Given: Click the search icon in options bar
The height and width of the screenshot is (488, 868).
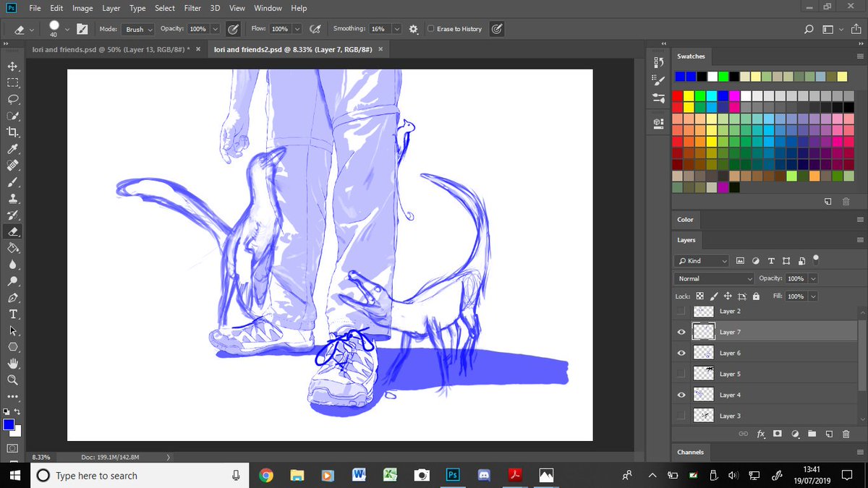Looking at the screenshot, I should coord(809,29).
